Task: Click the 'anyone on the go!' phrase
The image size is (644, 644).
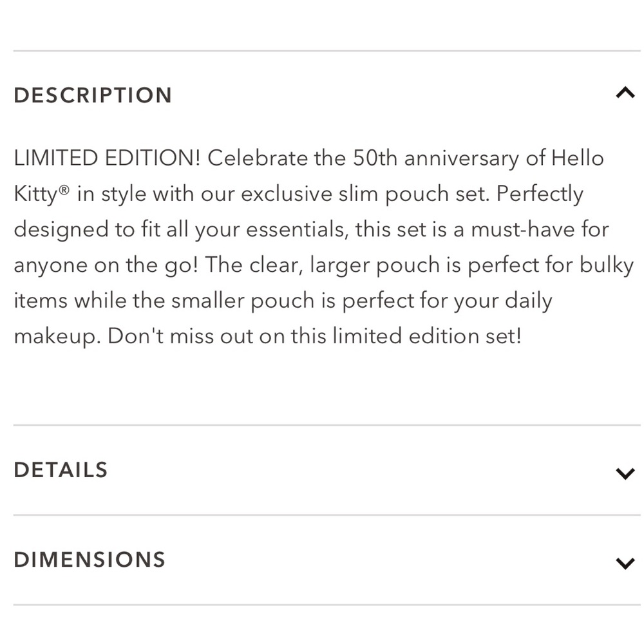Action: pos(106,266)
